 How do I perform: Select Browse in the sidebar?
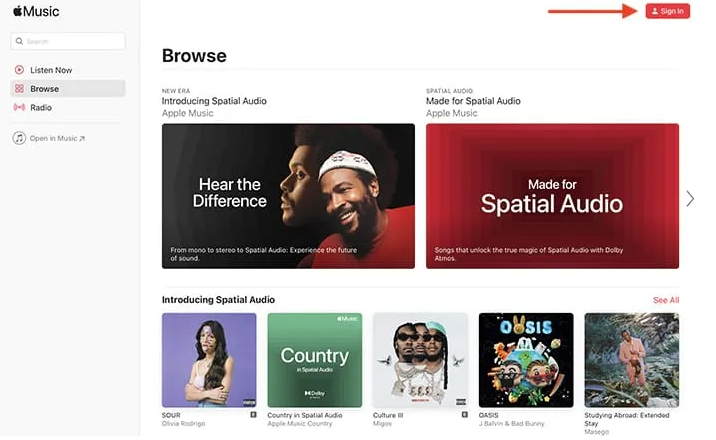pos(68,89)
